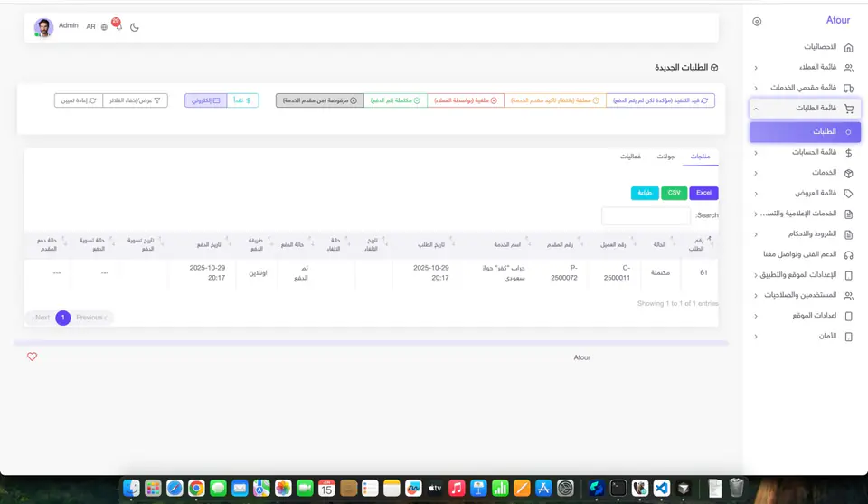The height and width of the screenshot is (504, 868).
Task: Switch to the جولات tab
Action: 665,157
